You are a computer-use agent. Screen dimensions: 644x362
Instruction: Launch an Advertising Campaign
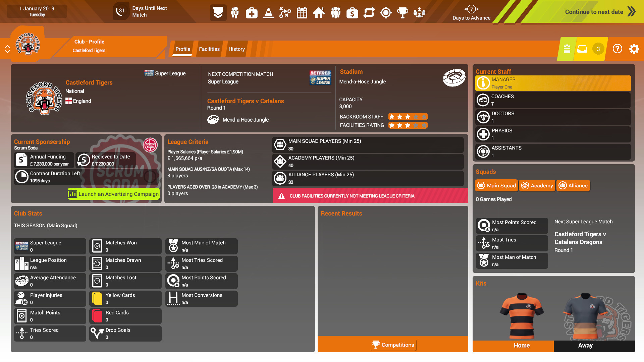(114, 194)
